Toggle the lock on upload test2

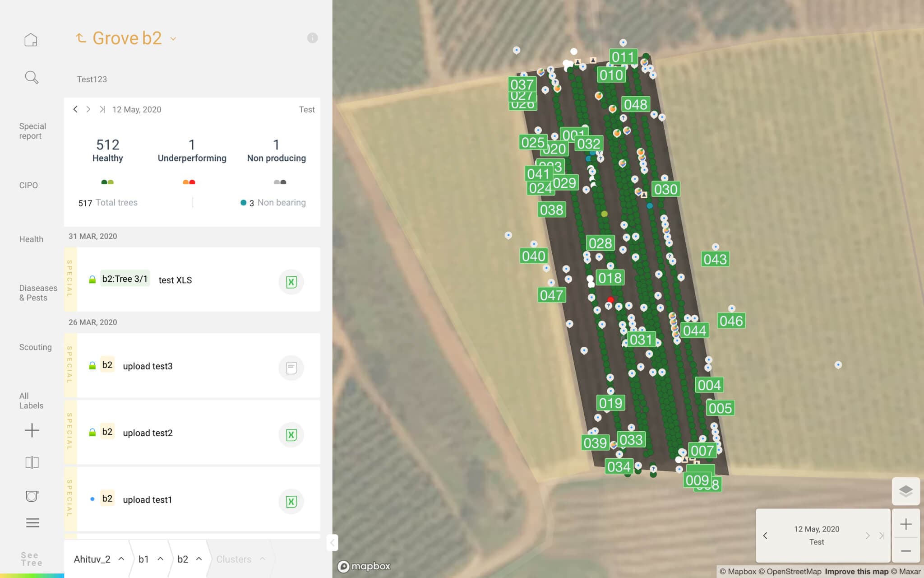[92, 432]
